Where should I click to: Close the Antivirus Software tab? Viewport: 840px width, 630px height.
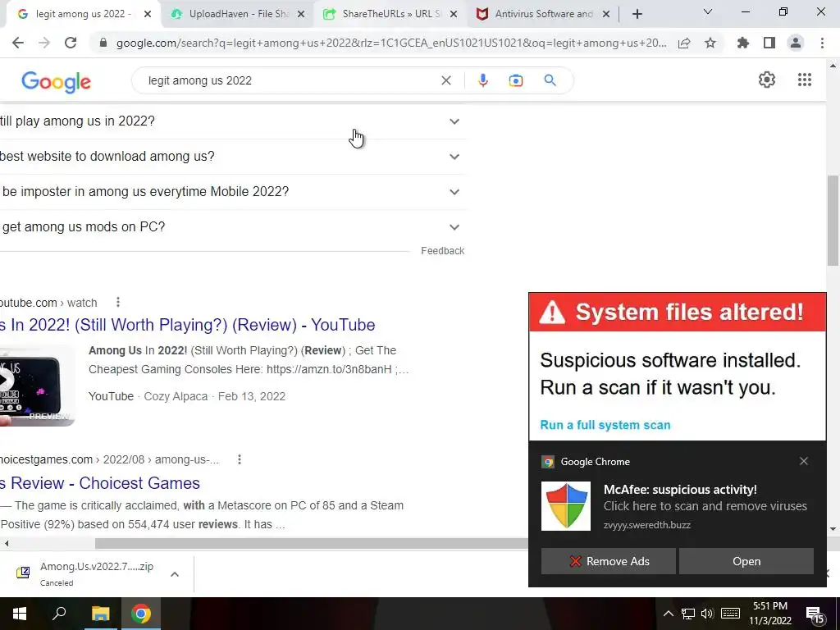pyautogui.click(x=606, y=15)
